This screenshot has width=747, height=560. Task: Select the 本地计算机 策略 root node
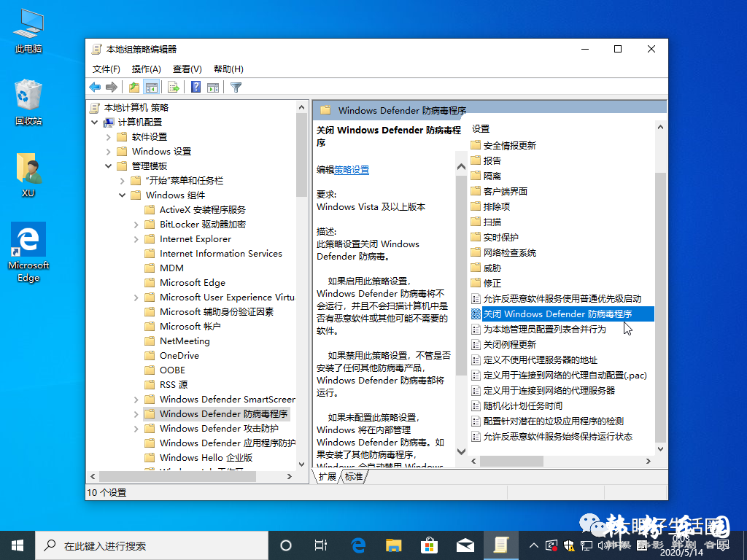136,108
